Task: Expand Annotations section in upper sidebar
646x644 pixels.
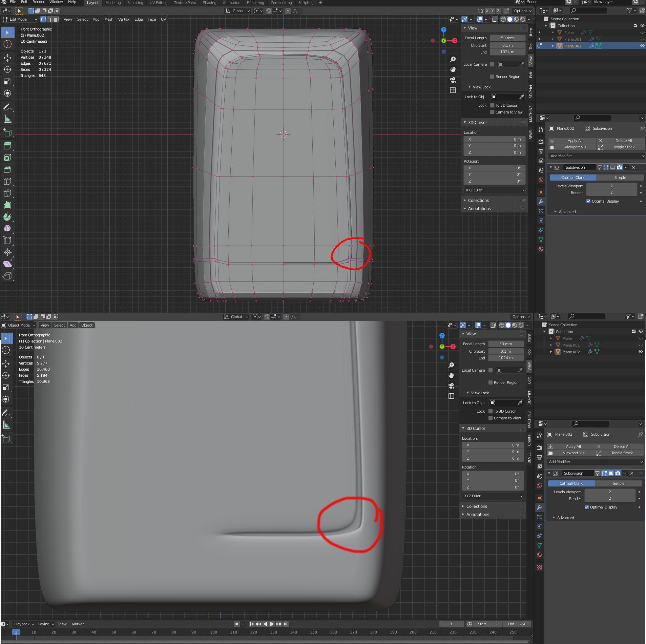Action: click(x=479, y=209)
